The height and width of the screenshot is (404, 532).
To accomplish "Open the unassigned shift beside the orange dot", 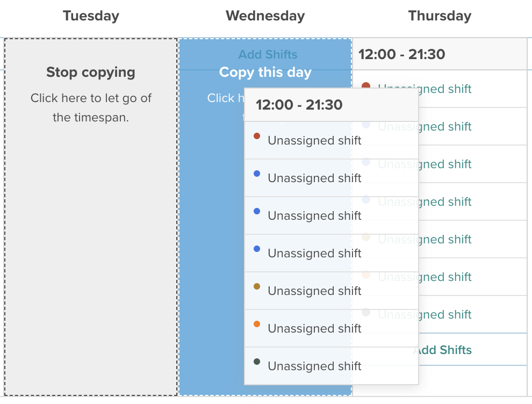I will click(314, 328).
